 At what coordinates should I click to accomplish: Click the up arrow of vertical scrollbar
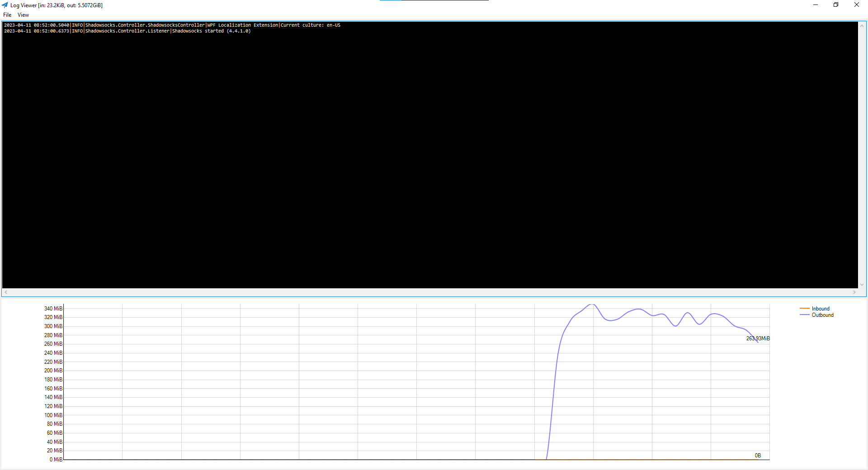863,25
